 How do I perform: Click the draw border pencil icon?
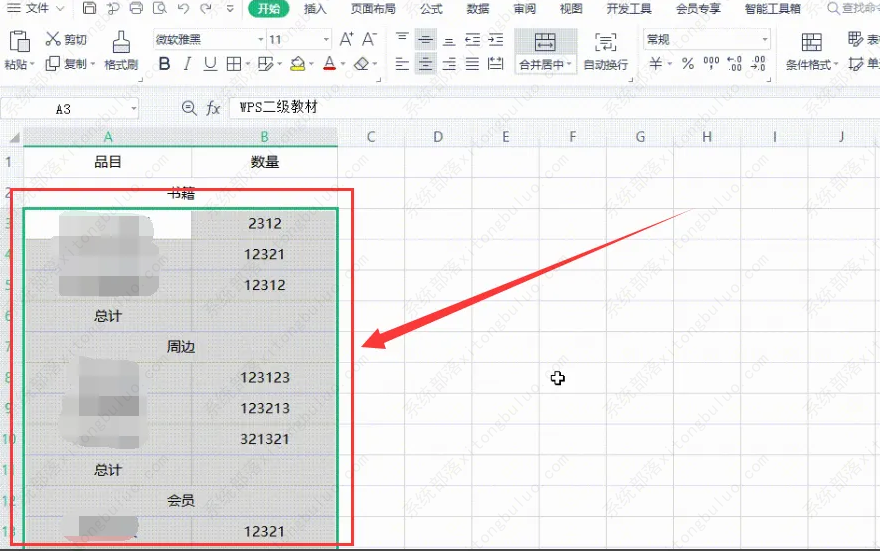point(265,64)
